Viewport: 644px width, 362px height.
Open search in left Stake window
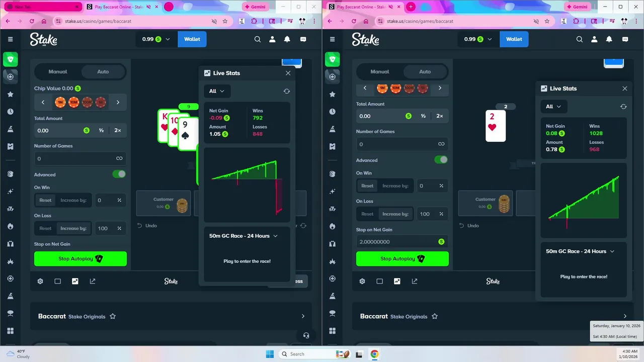tap(258, 39)
